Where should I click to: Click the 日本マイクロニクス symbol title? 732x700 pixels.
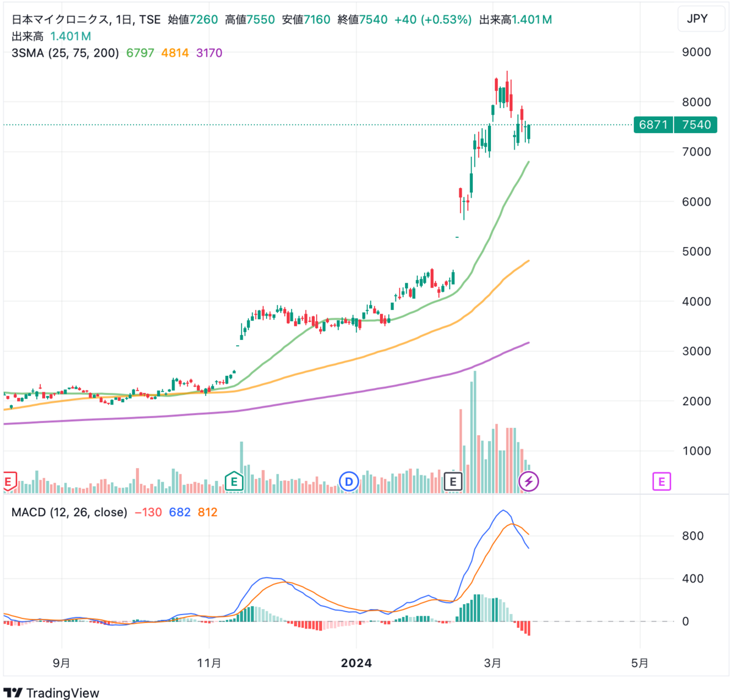tap(60, 20)
